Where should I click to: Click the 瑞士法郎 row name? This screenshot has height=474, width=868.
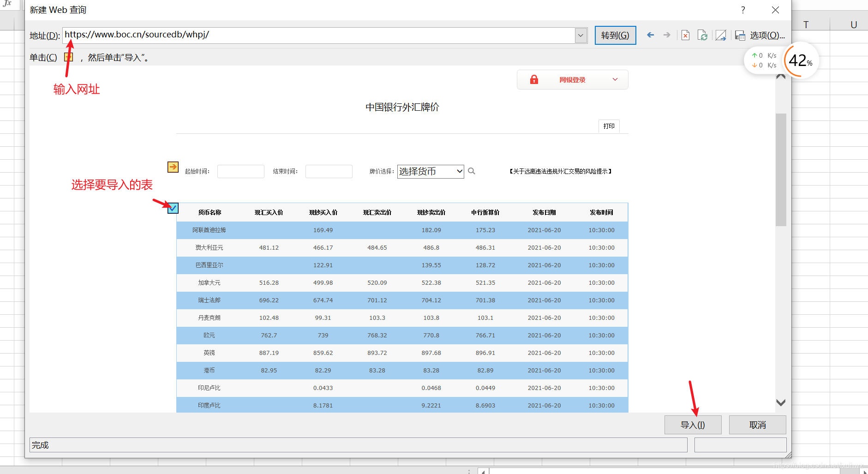point(209,300)
